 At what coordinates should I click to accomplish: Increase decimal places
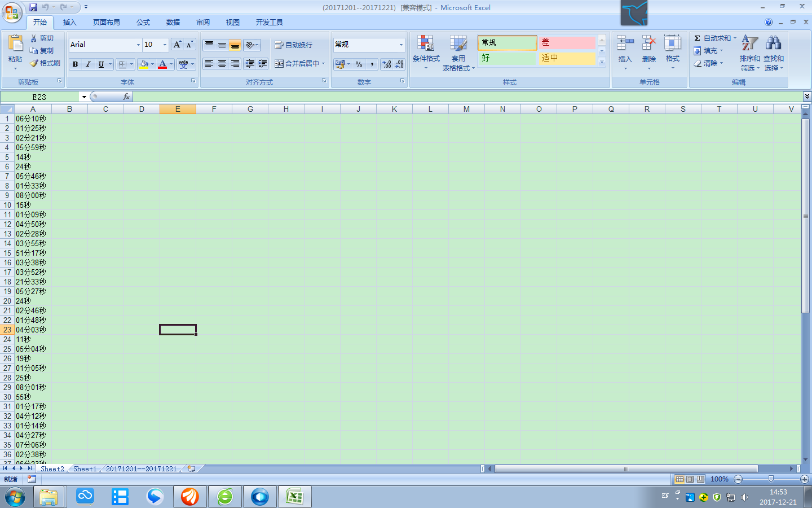click(x=387, y=64)
